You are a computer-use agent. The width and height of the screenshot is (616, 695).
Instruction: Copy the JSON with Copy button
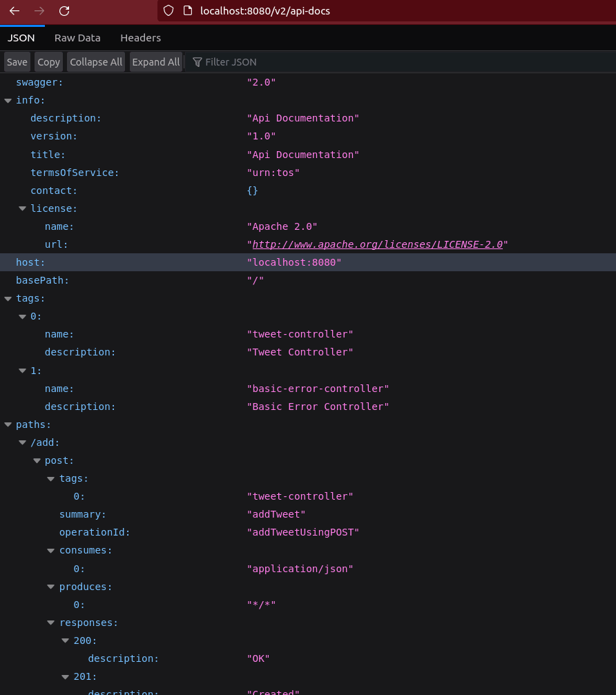pos(48,62)
